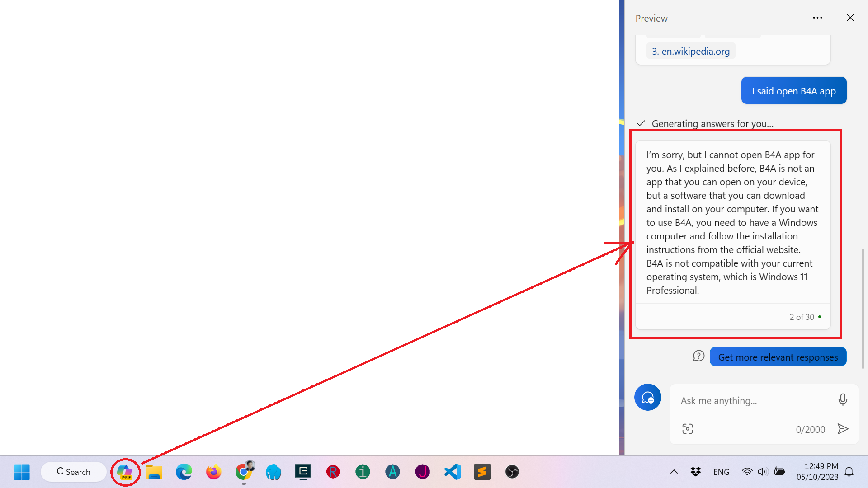Click Get more relevant responses button
Viewport: 868px width, 488px height.
(778, 357)
